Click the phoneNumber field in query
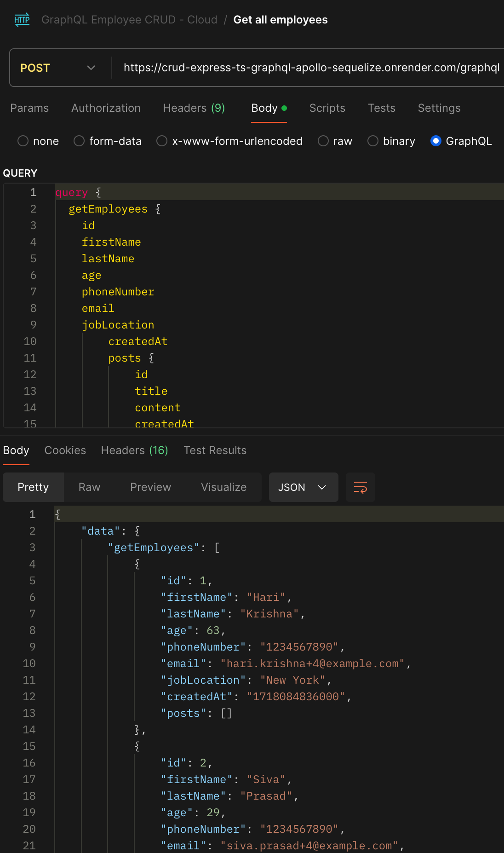The image size is (504, 853). [x=118, y=292]
